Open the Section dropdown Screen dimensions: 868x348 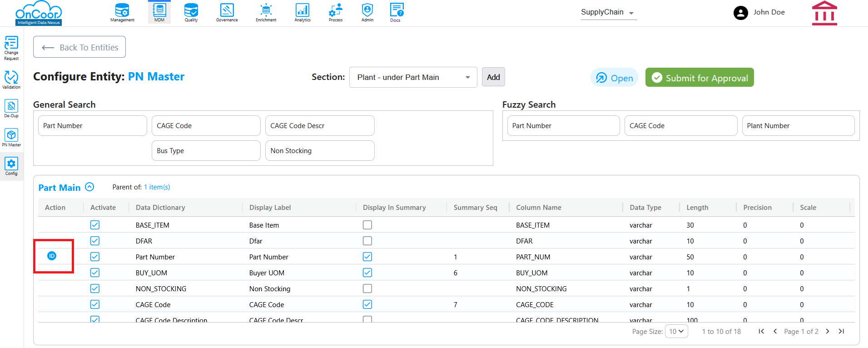413,77
